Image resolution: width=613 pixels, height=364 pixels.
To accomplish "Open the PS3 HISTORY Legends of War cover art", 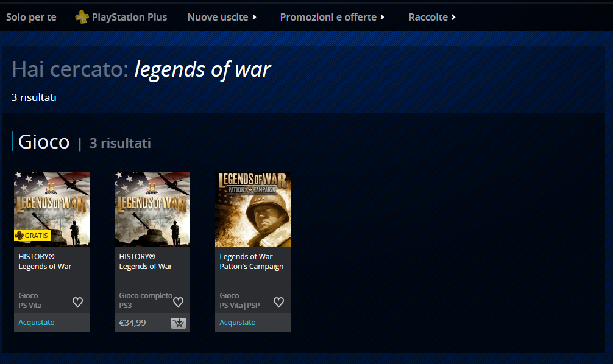I will click(x=152, y=209).
